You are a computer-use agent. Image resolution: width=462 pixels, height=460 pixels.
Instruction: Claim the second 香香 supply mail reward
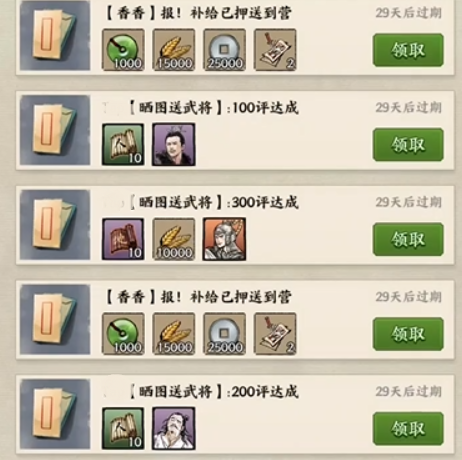tap(408, 334)
